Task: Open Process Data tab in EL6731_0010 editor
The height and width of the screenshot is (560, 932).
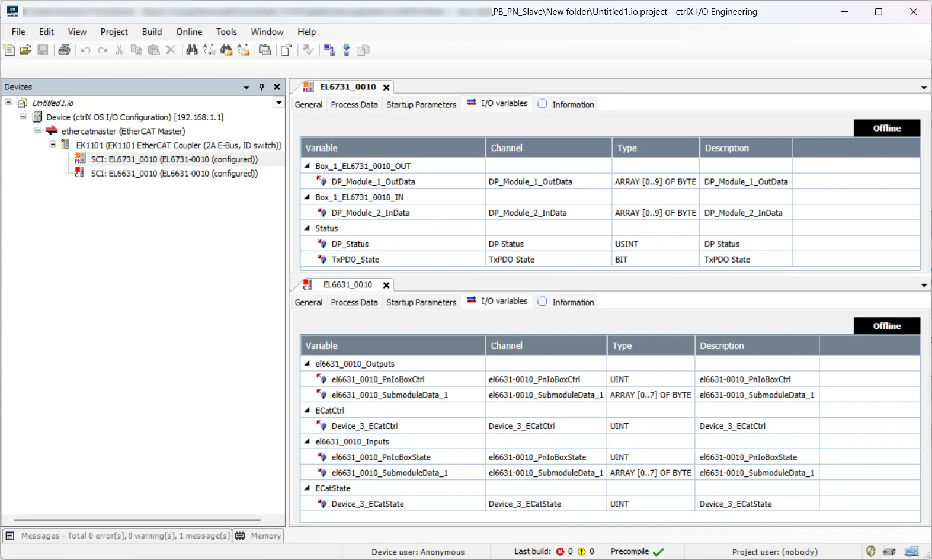Action: point(354,104)
